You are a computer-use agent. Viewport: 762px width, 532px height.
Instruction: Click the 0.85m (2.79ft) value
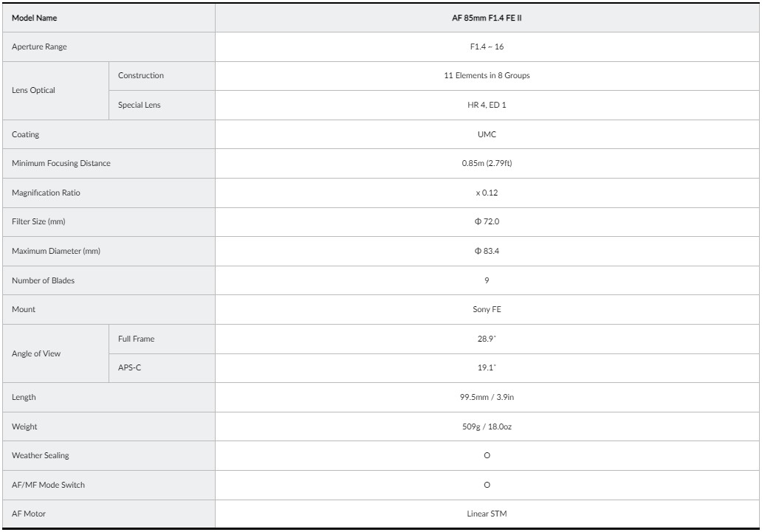tap(487, 163)
